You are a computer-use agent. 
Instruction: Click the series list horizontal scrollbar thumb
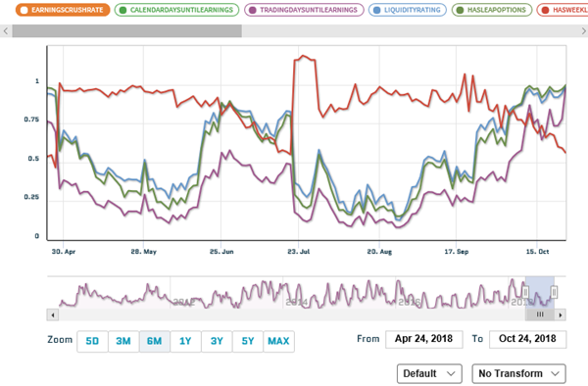click(x=126, y=31)
